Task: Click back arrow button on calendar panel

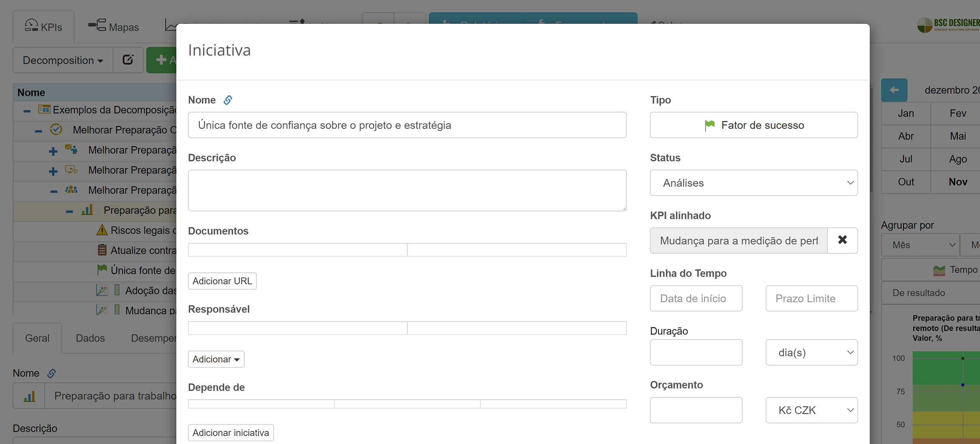Action: (x=894, y=90)
